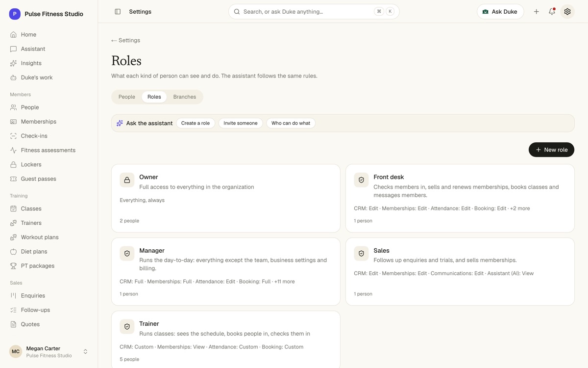The image size is (588, 368).
Task: Click the settings gear icon
Action: [567, 12]
